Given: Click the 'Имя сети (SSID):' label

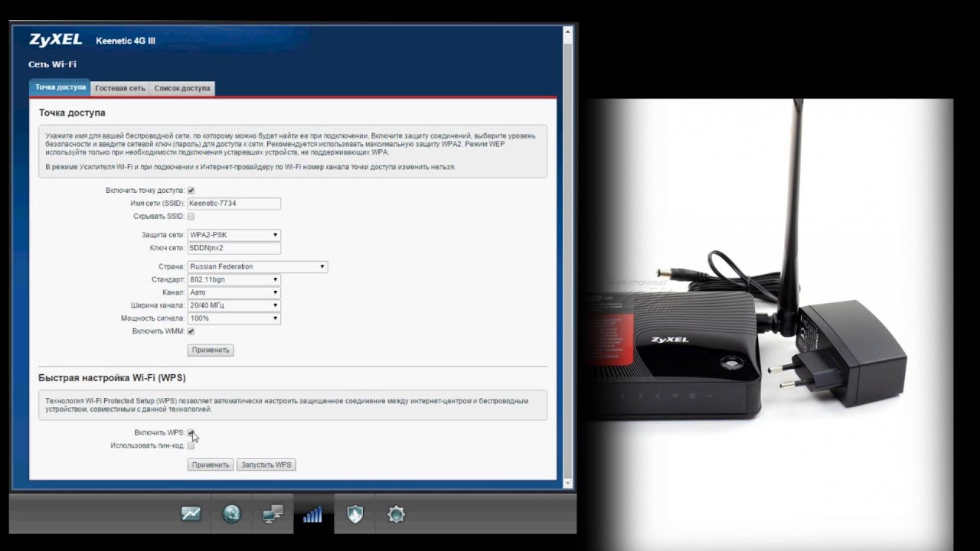Looking at the screenshot, I should 157,204.
